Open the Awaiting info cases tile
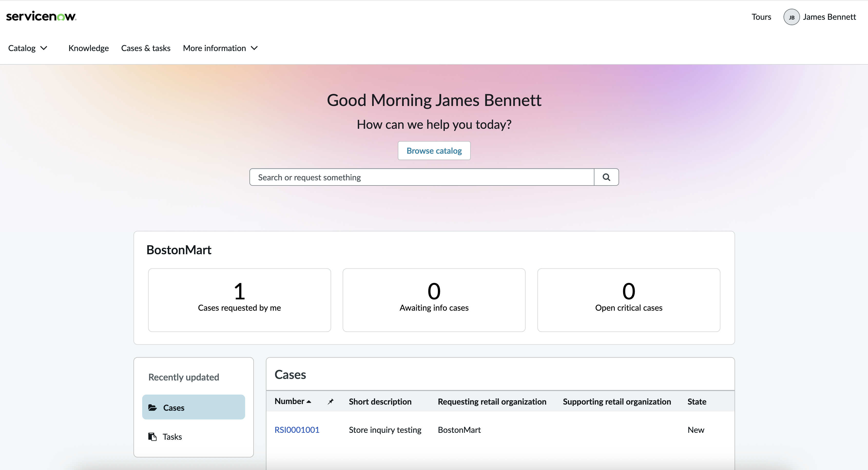 click(434, 300)
